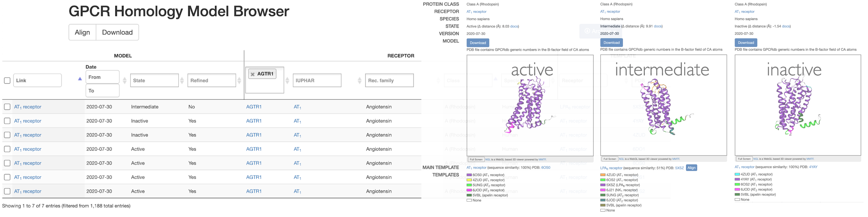Screen dimensions: 868x217
Task: Check the Intermediate AT1 receptor row checkbox
Action: click(x=7, y=107)
